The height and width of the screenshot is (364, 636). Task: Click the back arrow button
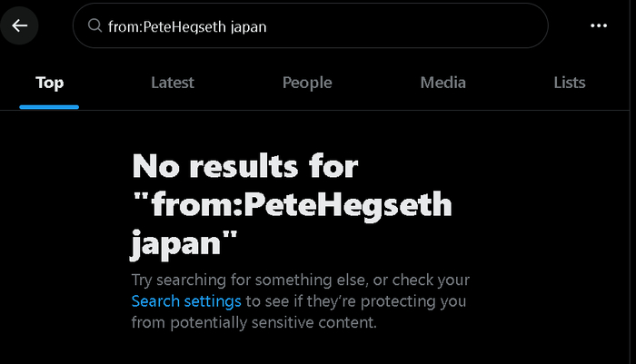point(20,25)
